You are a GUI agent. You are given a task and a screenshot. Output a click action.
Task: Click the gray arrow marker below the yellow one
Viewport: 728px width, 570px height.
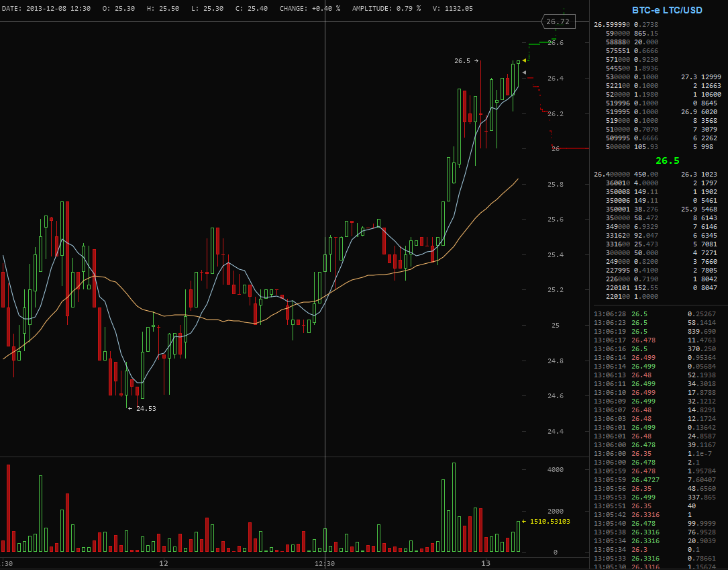(x=525, y=73)
